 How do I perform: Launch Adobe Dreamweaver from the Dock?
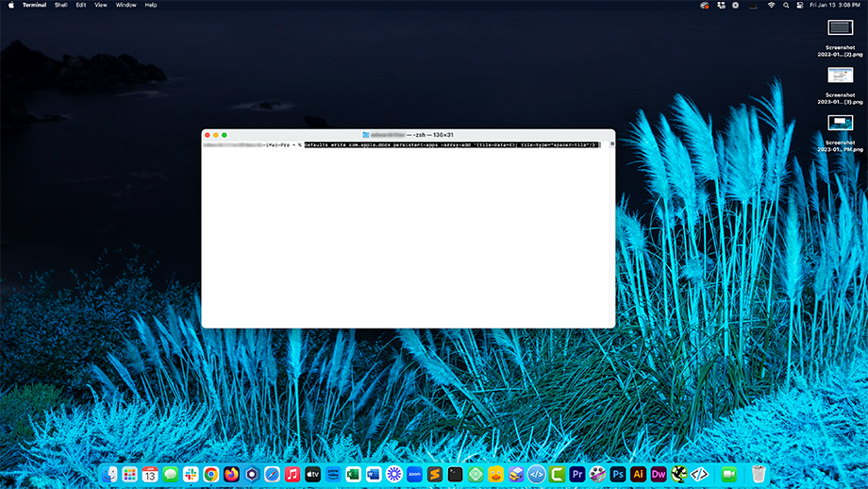[x=659, y=474]
